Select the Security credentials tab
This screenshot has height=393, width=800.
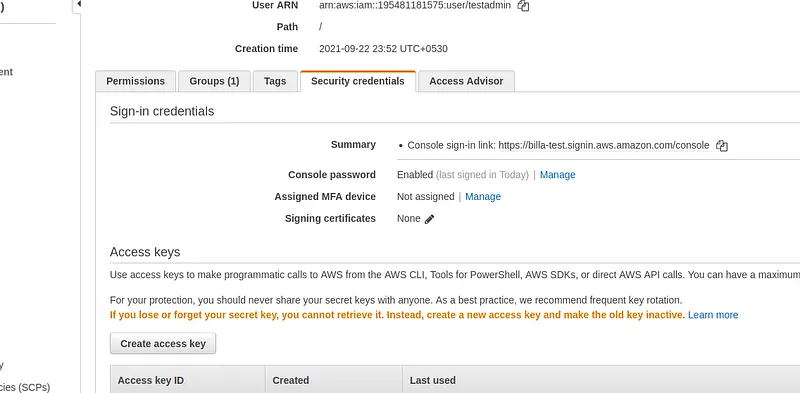[x=358, y=81]
